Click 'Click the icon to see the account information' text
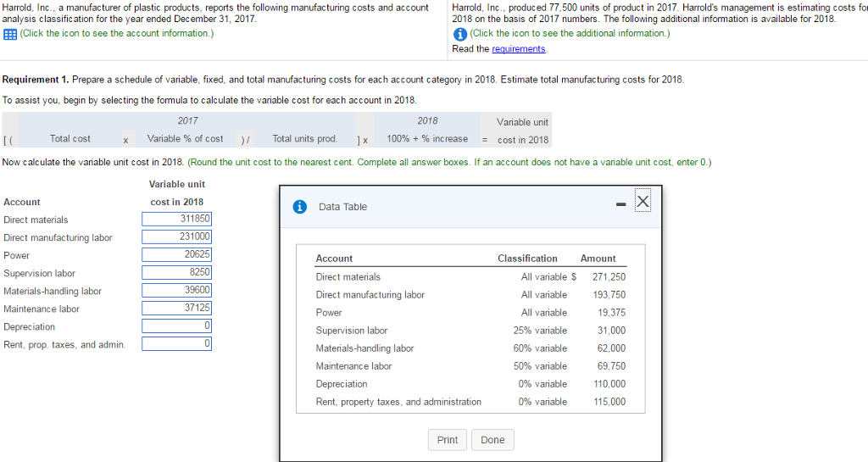Screen dimensions: 868x462 [117, 33]
